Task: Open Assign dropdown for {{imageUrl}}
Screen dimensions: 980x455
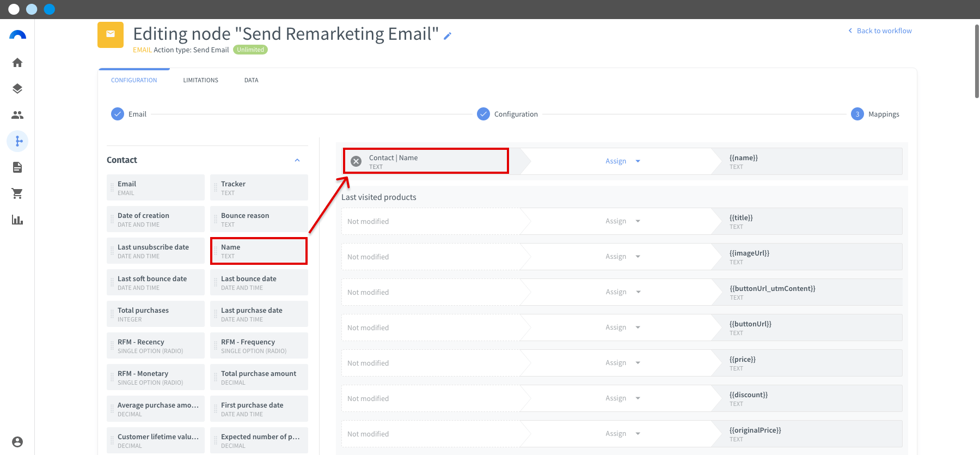Action: coord(623,257)
